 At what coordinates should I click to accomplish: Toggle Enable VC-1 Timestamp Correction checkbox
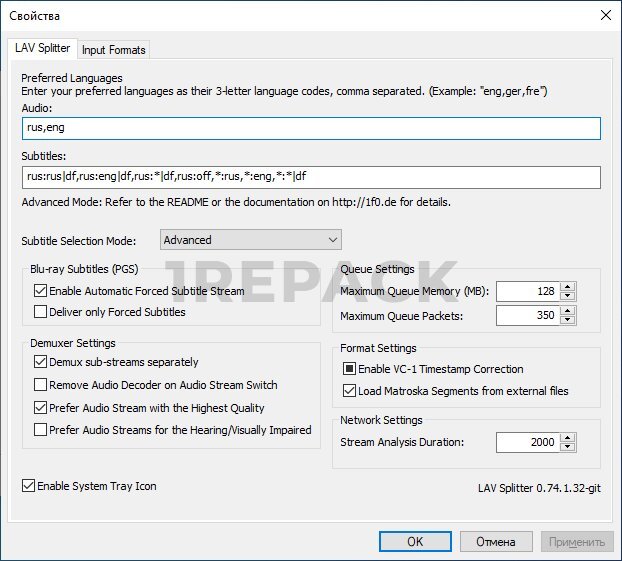tap(350, 369)
